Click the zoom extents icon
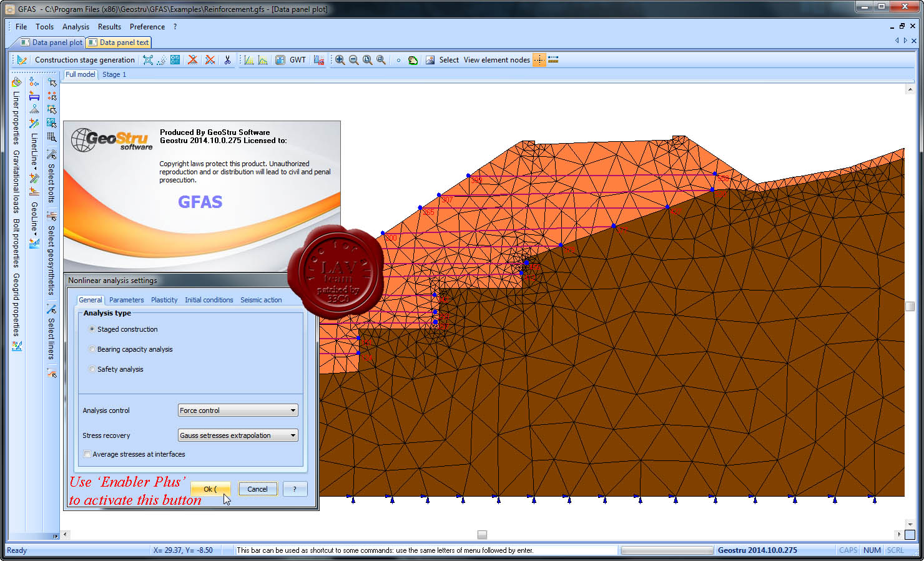The height and width of the screenshot is (561, 924). pyautogui.click(x=381, y=60)
